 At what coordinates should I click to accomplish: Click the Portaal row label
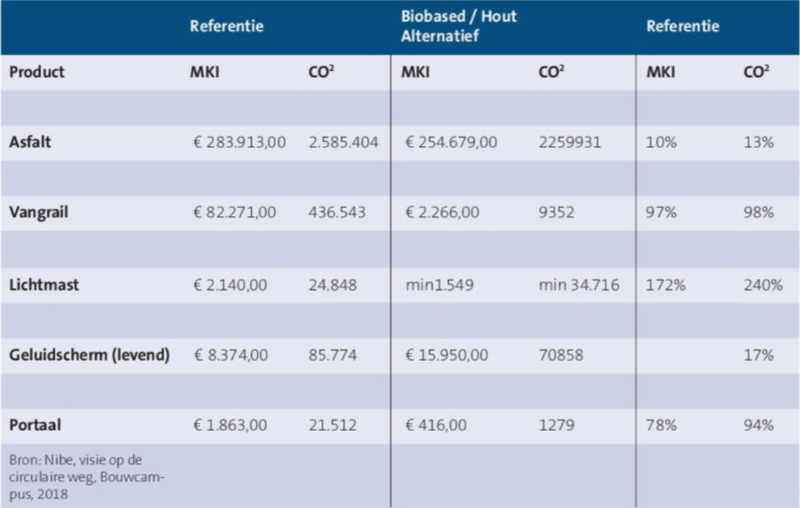coord(33,426)
